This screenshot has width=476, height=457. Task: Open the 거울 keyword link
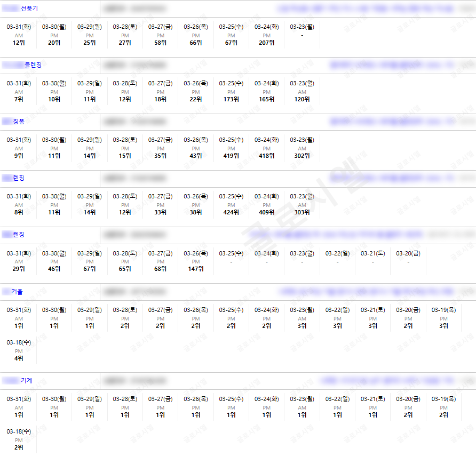coord(17,292)
